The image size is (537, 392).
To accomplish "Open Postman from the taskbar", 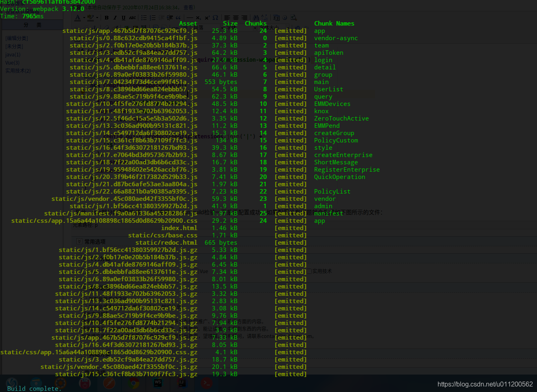I will 109,383.
